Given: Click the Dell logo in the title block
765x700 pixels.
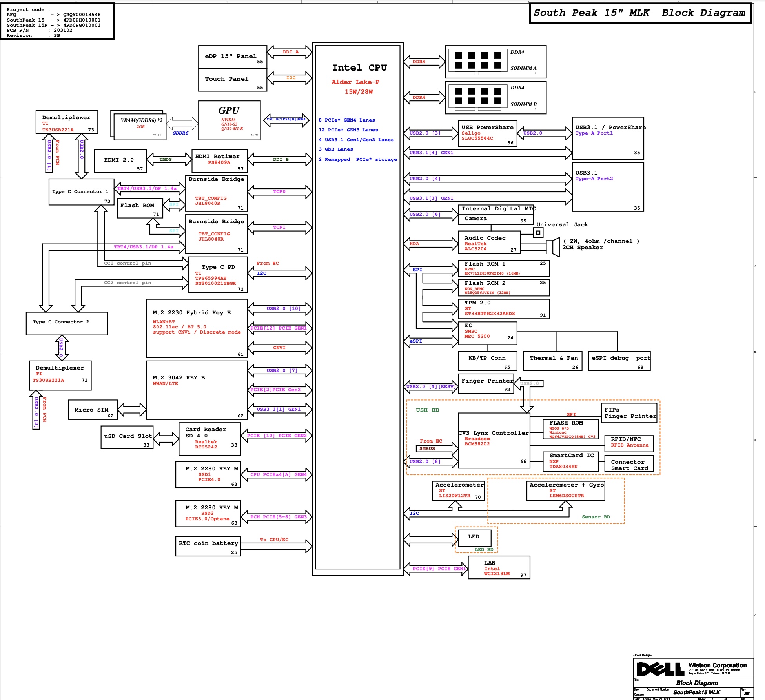Looking at the screenshot, I should click(x=660, y=669).
